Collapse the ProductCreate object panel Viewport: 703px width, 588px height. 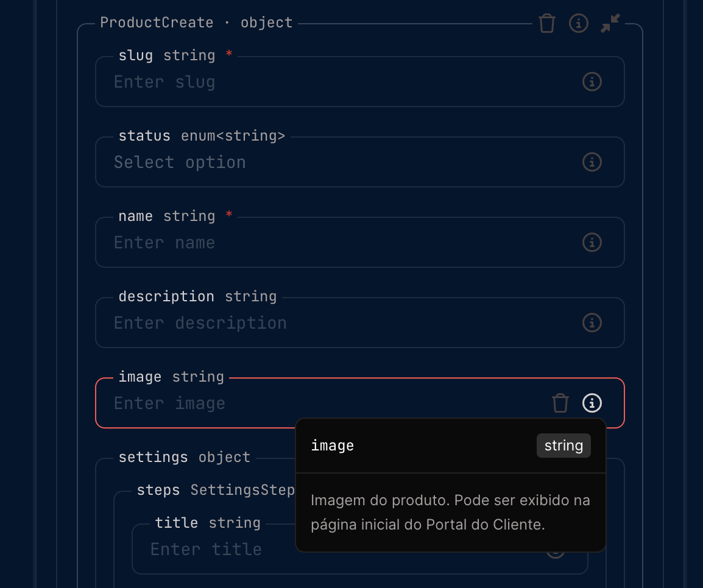tap(610, 24)
